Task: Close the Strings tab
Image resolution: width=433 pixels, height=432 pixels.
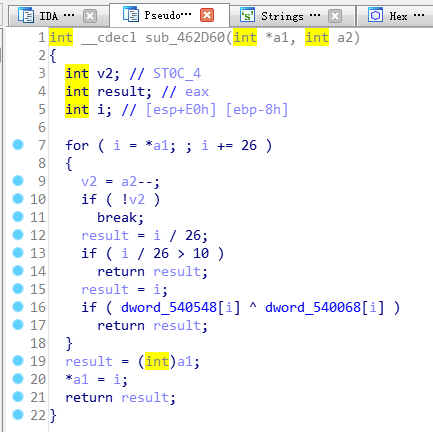Action: 335,16
